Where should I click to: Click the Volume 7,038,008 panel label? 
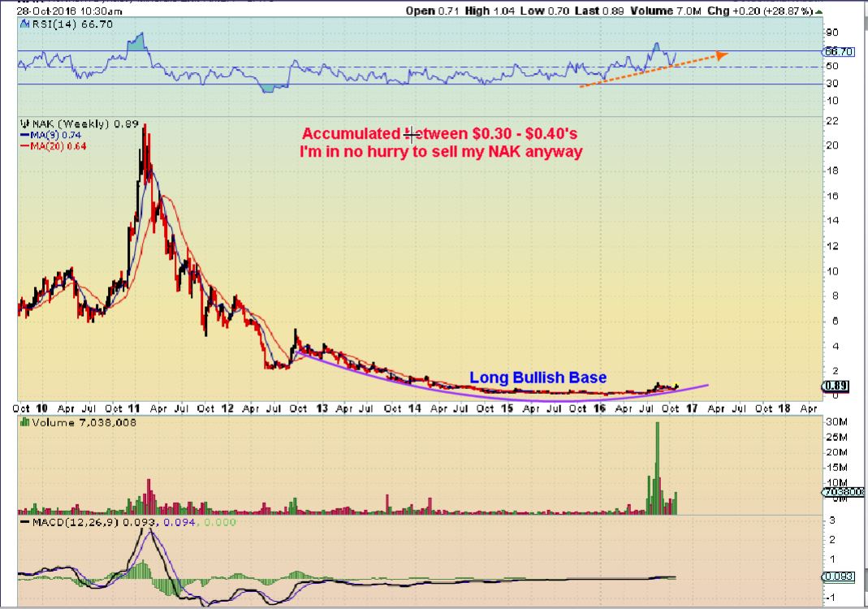click(x=84, y=422)
